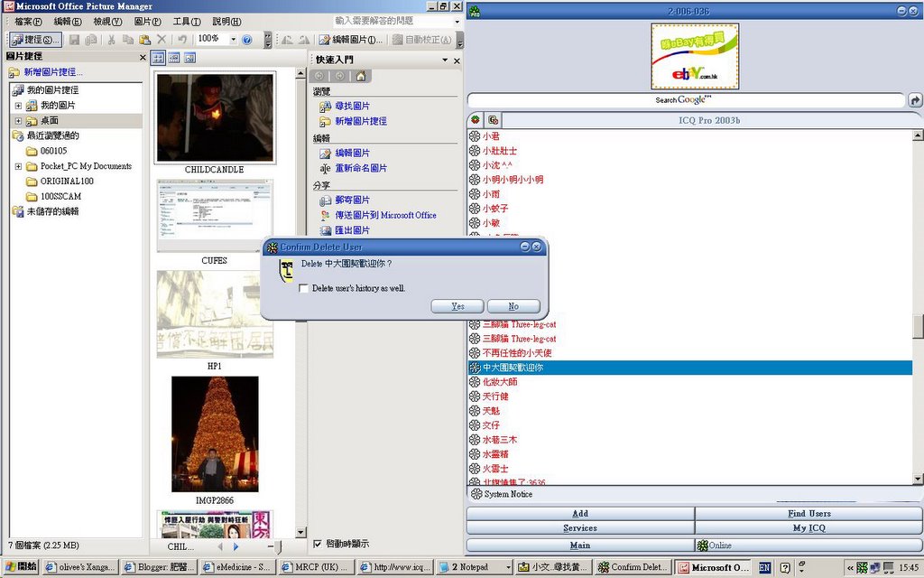Expand Pocket_PC My Documents tree node
This screenshot has height=578, width=924.
(x=18, y=166)
